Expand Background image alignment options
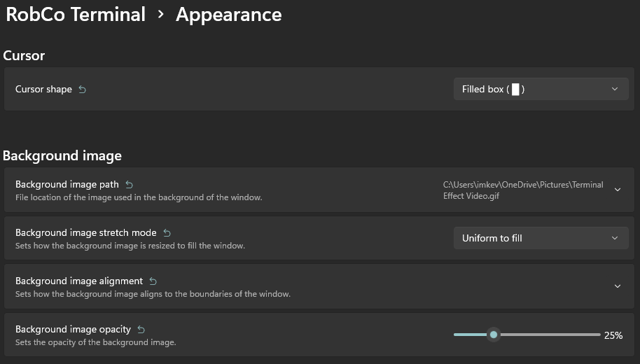 617,286
